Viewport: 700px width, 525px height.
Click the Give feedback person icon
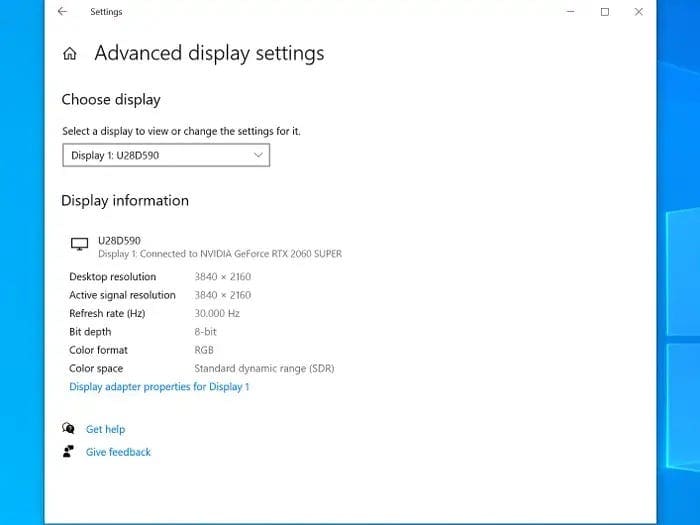point(68,451)
